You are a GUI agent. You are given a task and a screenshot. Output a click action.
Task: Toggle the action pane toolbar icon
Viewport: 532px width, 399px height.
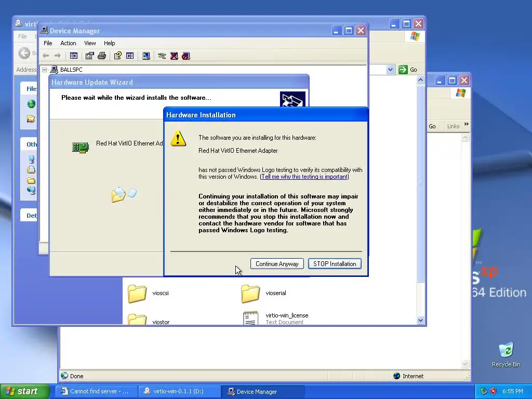(x=130, y=56)
